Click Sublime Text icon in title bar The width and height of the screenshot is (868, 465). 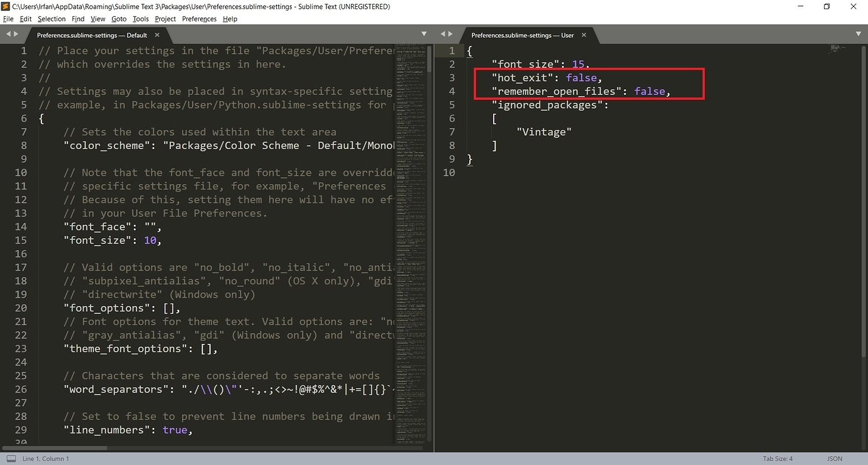tap(6, 6)
